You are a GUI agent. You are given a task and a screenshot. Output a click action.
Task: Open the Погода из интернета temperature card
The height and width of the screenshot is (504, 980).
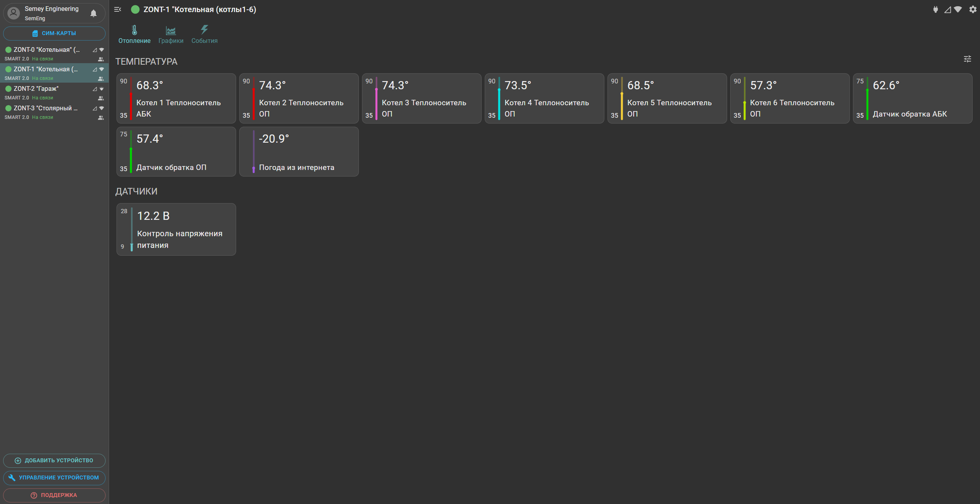pyautogui.click(x=299, y=152)
